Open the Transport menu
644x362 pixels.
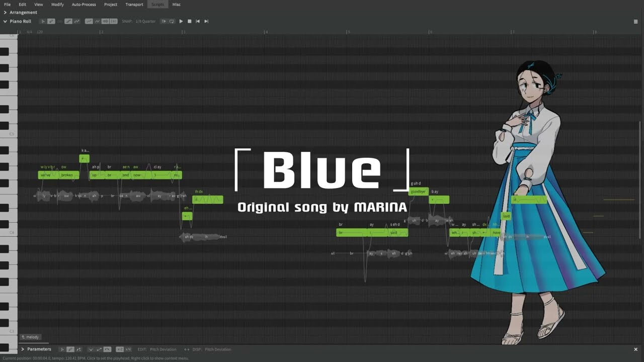[x=134, y=5]
